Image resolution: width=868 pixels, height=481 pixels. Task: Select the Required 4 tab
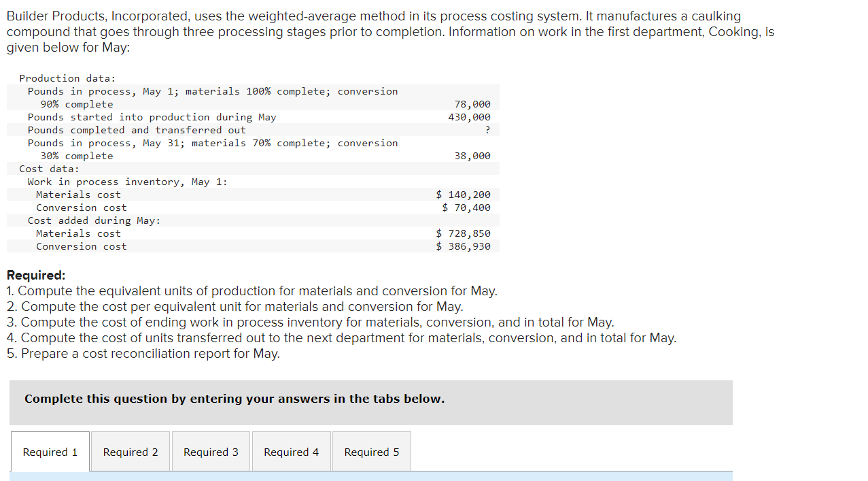[291, 451]
